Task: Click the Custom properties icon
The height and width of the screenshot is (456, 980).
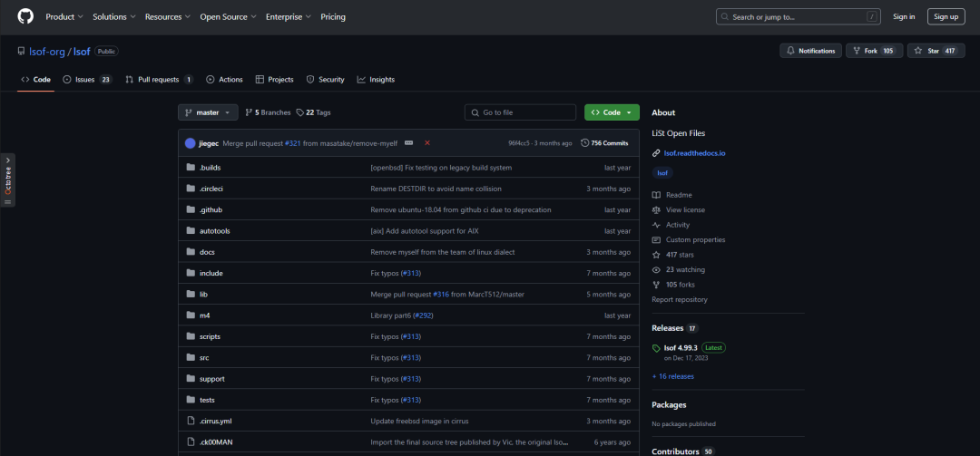Action: point(656,240)
